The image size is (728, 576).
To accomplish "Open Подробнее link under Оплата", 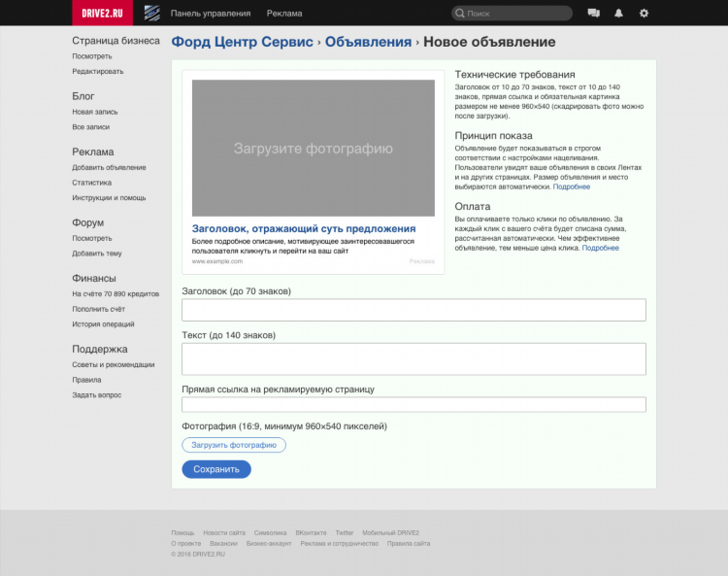I will [x=600, y=248].
